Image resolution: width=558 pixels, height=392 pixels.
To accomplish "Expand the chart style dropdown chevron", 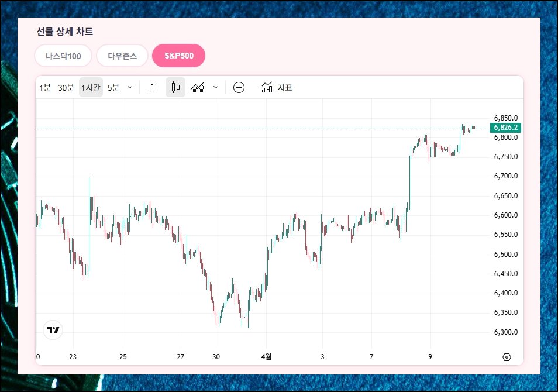I will 216,87.
